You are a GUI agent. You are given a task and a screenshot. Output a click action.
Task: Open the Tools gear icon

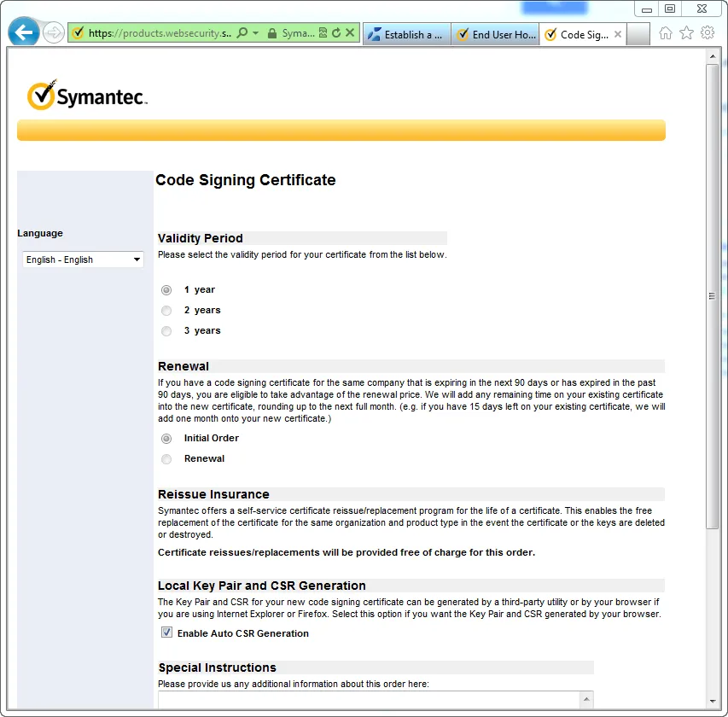[708, 32]
